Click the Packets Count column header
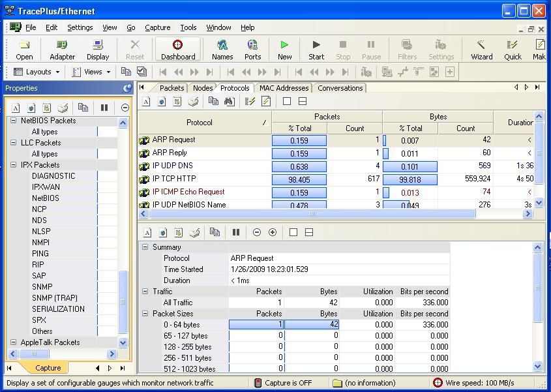The height and width of the screenshot is (392, 551). click(355, 128)
